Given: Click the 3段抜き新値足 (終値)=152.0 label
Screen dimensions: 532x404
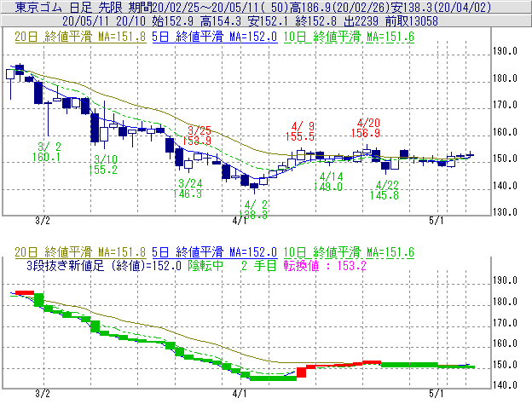Looking at the screenshot, I should click(x=104, y=266).
